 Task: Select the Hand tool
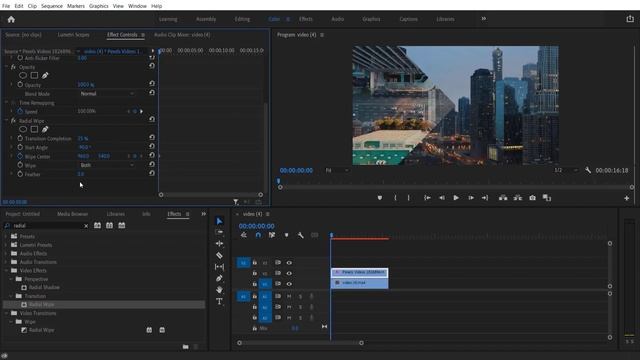click(219, 290)
